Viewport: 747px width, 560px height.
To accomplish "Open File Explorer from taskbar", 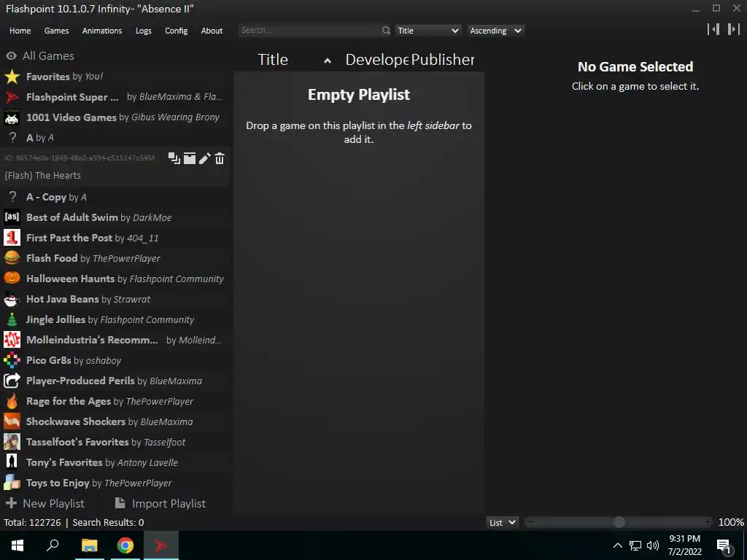I will tap(89, 545).
